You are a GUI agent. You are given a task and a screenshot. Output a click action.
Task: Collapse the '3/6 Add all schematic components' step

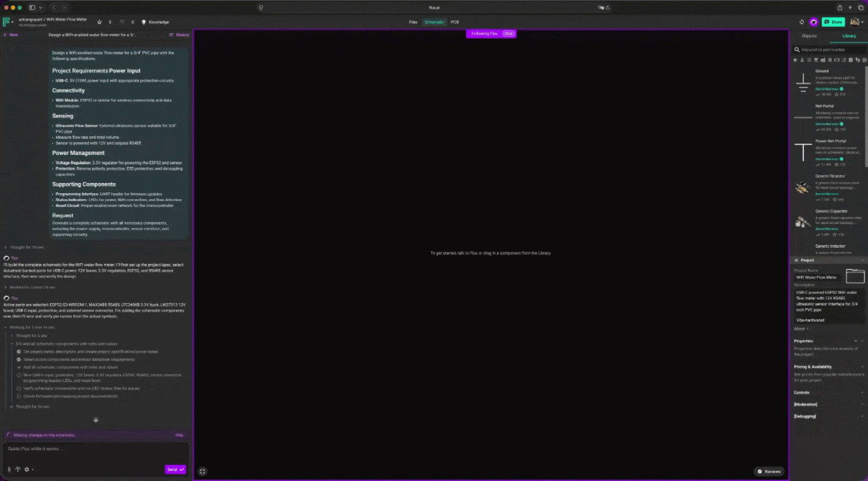(x=63, y=343)
